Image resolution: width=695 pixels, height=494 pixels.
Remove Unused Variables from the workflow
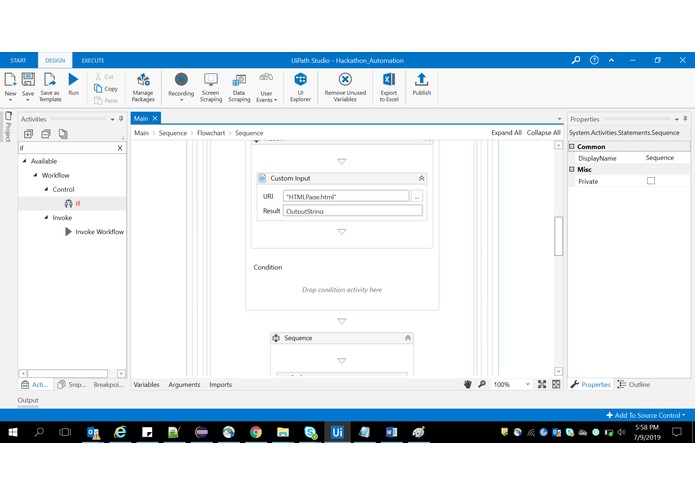point(345,87)
